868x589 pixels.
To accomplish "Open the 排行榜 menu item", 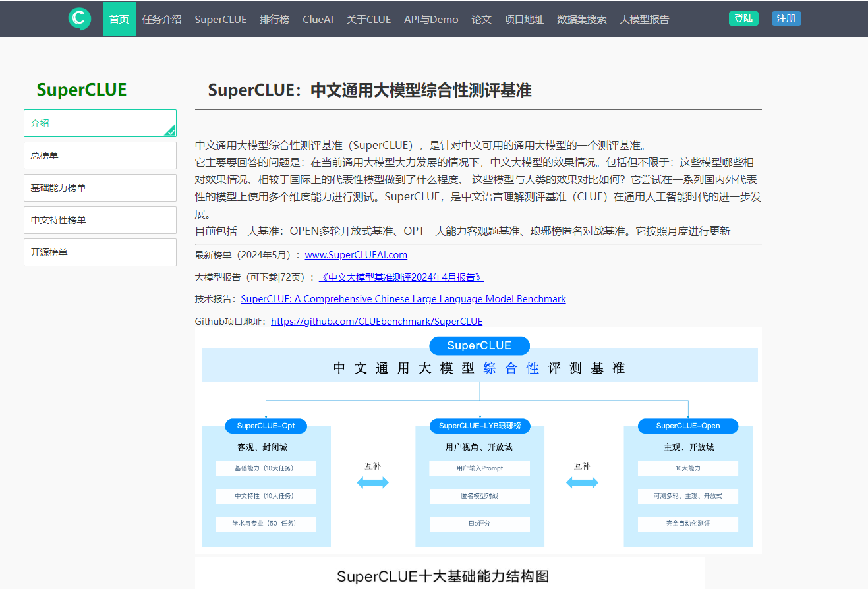I will [275, 19].
